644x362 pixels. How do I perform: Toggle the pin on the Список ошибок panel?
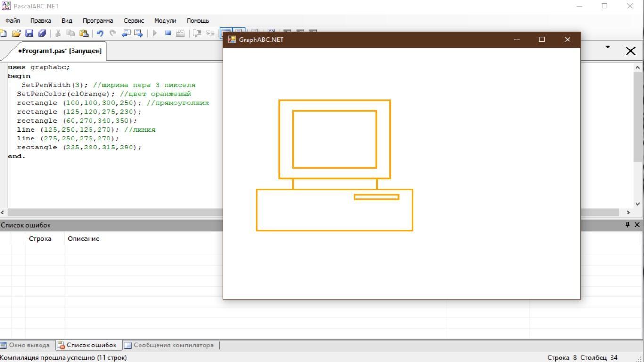coord(627,225)
